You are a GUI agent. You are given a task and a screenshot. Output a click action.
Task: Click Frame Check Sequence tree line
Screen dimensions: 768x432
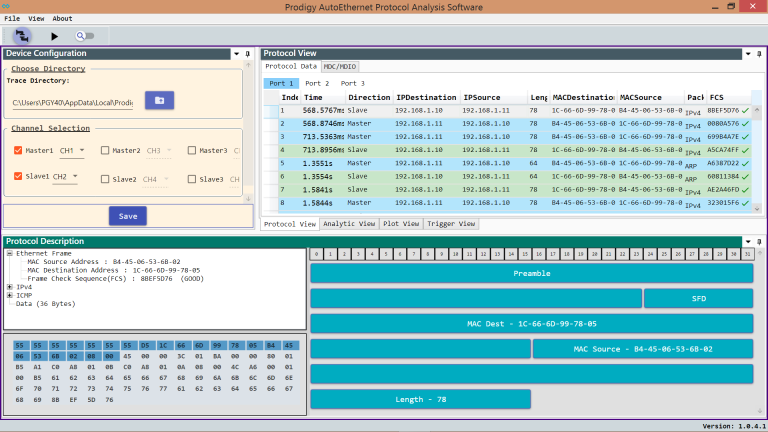point(115,279)
